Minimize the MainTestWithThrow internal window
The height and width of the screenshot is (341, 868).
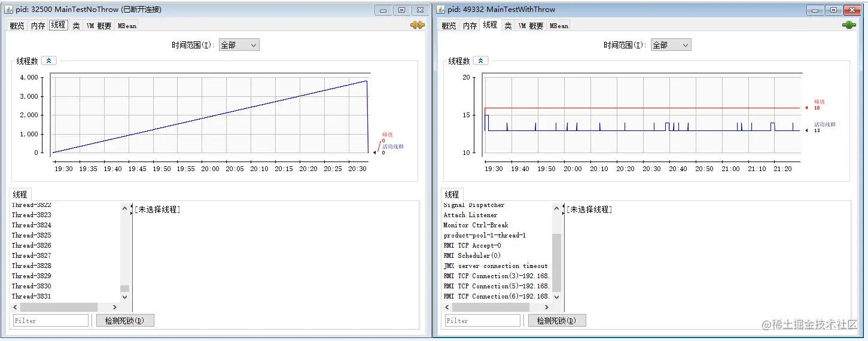point(814,10)
